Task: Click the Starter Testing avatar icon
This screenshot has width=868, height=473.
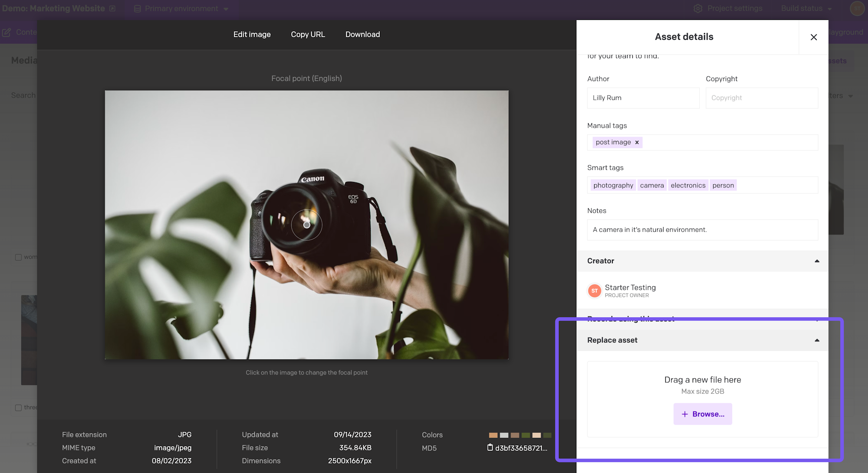Action: pos(594,291)
